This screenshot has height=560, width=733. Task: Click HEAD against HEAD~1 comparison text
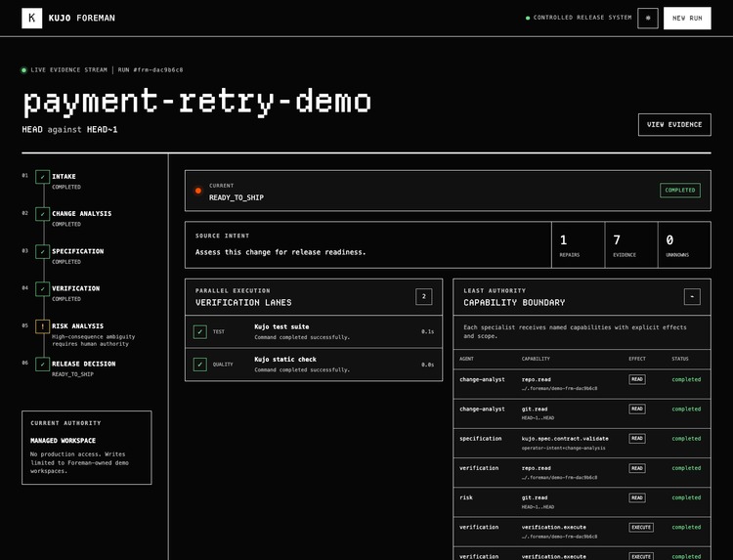pos(69,129)
